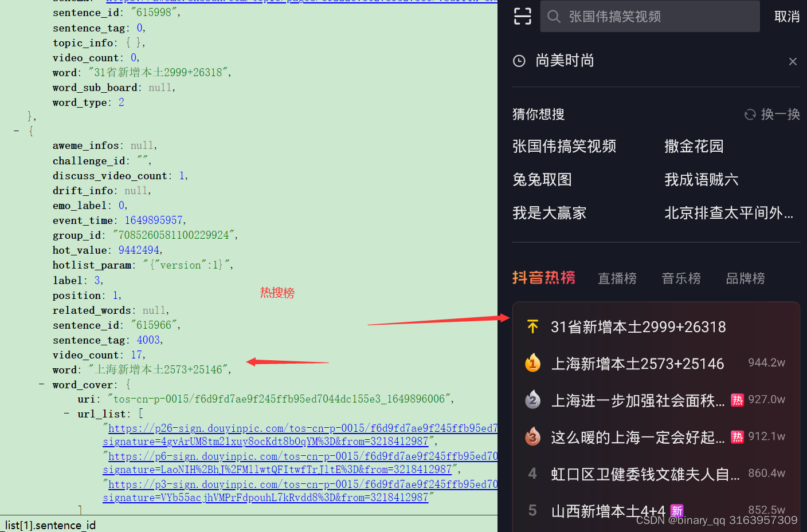Open suggestion 北京排查太平间外...
This screenshot has height=532, width=807.
click(728, 213)
